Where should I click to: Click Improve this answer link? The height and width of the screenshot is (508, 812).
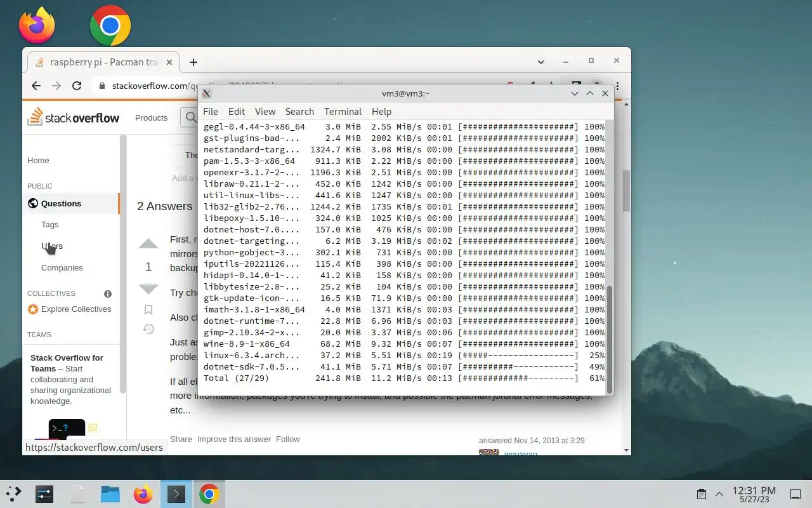pos(234,439)
